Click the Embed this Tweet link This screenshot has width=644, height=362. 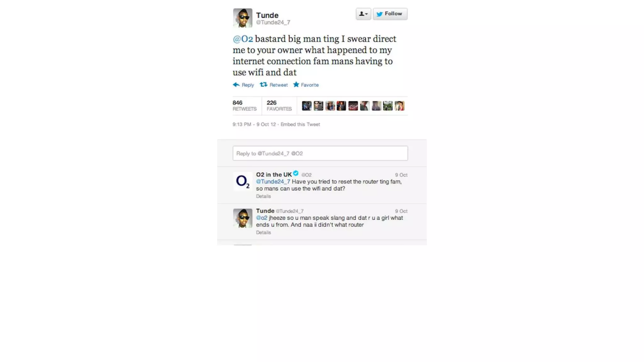(300, 124)
